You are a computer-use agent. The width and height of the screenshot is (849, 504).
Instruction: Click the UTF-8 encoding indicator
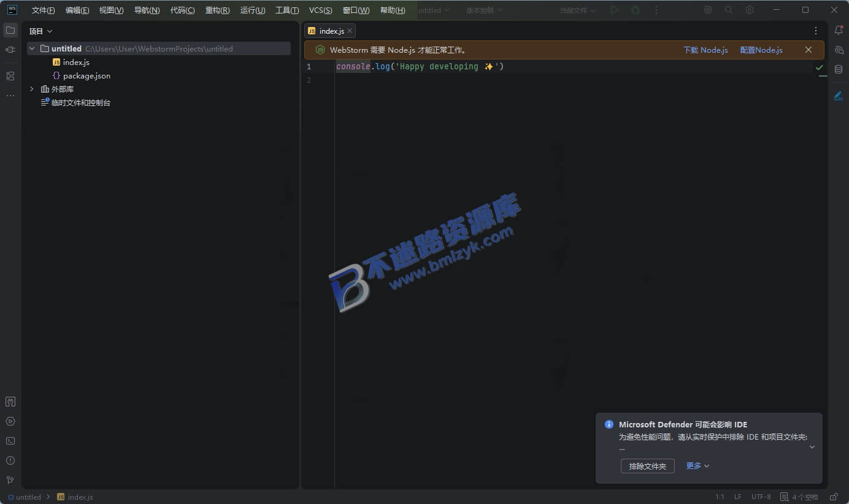coord(761,497)
